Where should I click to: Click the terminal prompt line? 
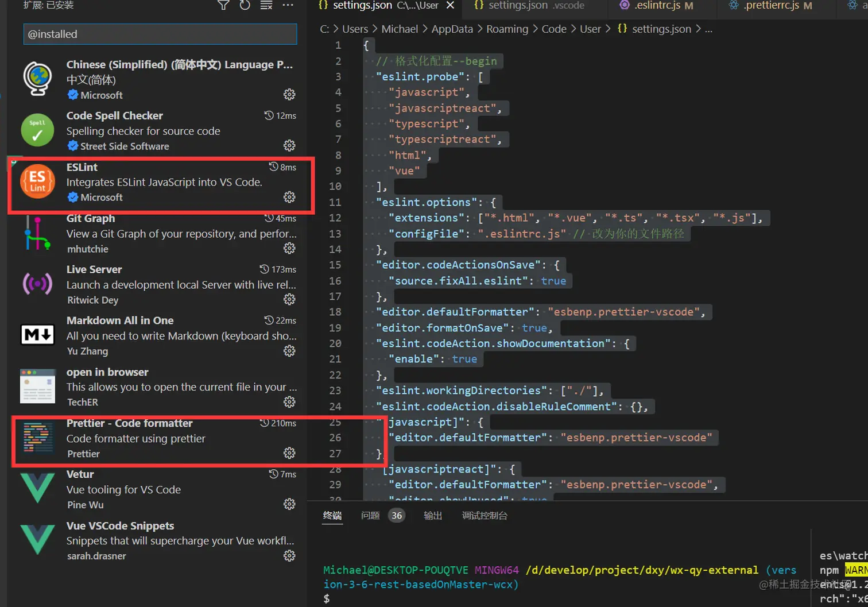click(x=327, y=598)
